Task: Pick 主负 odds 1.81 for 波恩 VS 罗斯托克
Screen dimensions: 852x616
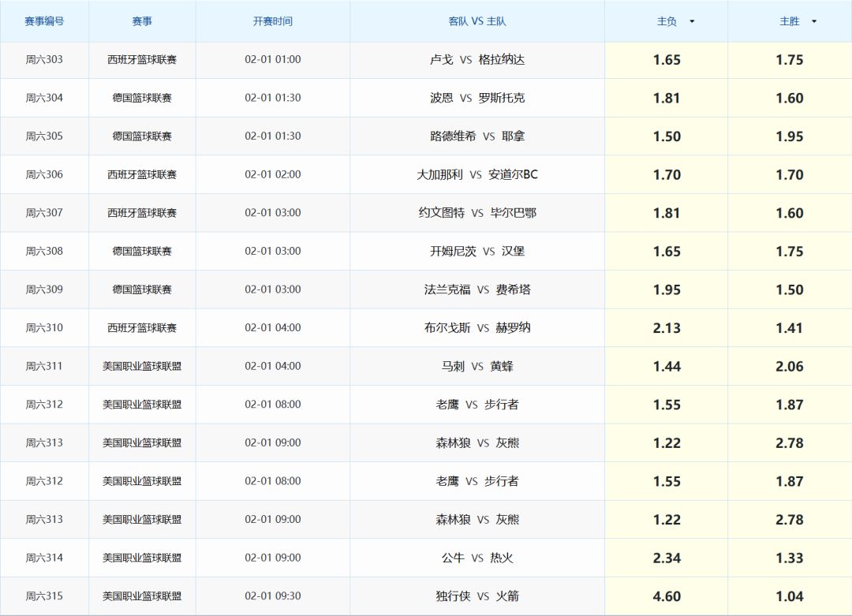Action: (667, 99)
